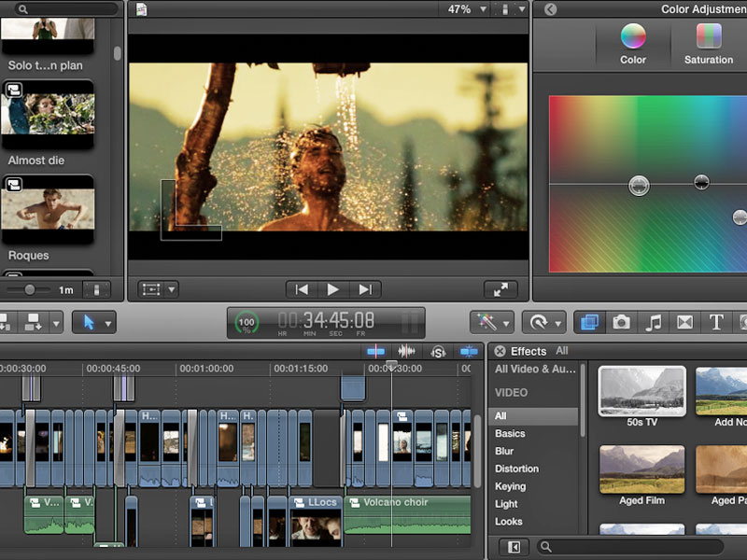This screenshot has width=747, height=560.
Task: Select the Roques clip thumbnail
Action: click(48, 209)
